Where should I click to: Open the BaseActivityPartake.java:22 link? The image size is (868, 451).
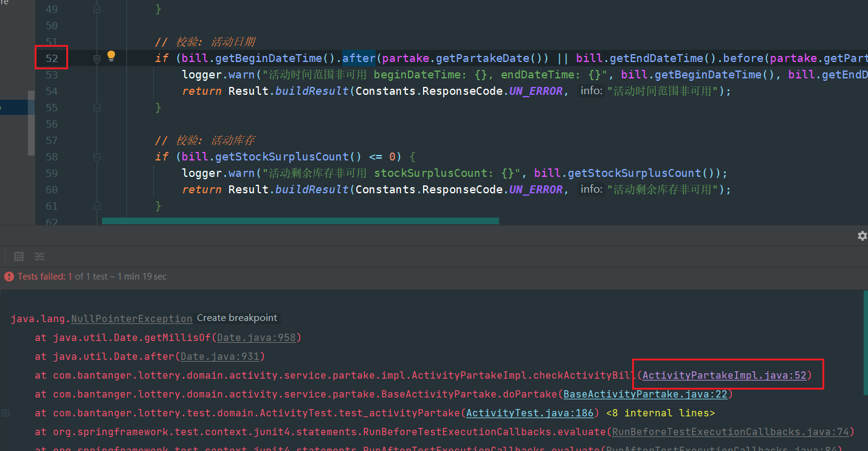645,394
